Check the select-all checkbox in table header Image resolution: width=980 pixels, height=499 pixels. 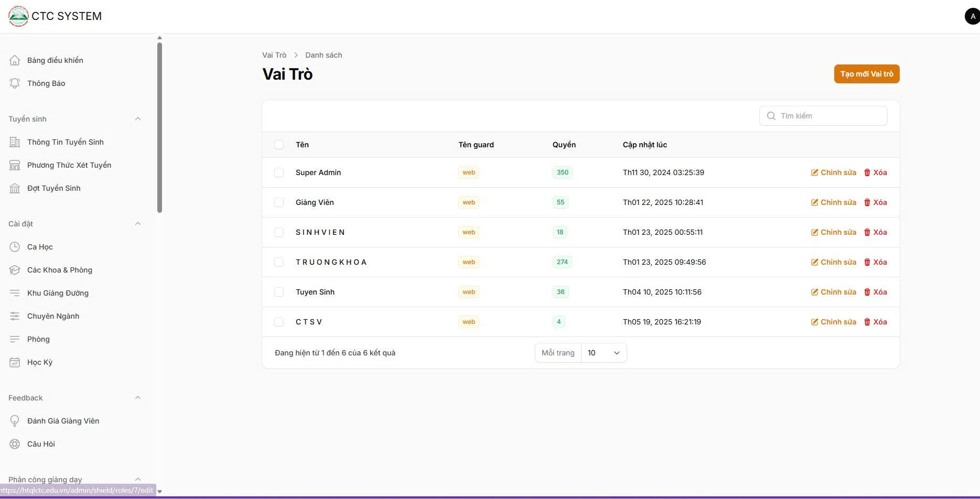point(279,145)
